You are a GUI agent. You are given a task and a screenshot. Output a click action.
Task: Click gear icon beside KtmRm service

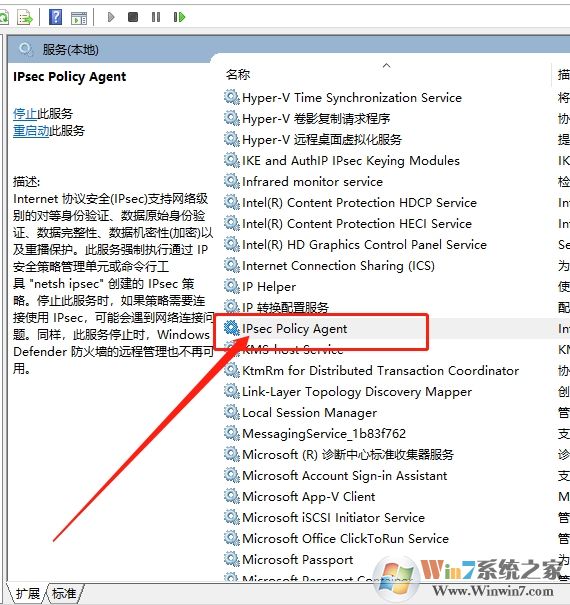point(232,370)
